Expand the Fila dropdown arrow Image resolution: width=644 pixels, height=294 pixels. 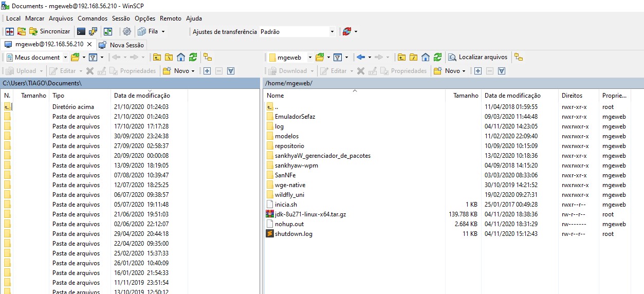[163, 31]
